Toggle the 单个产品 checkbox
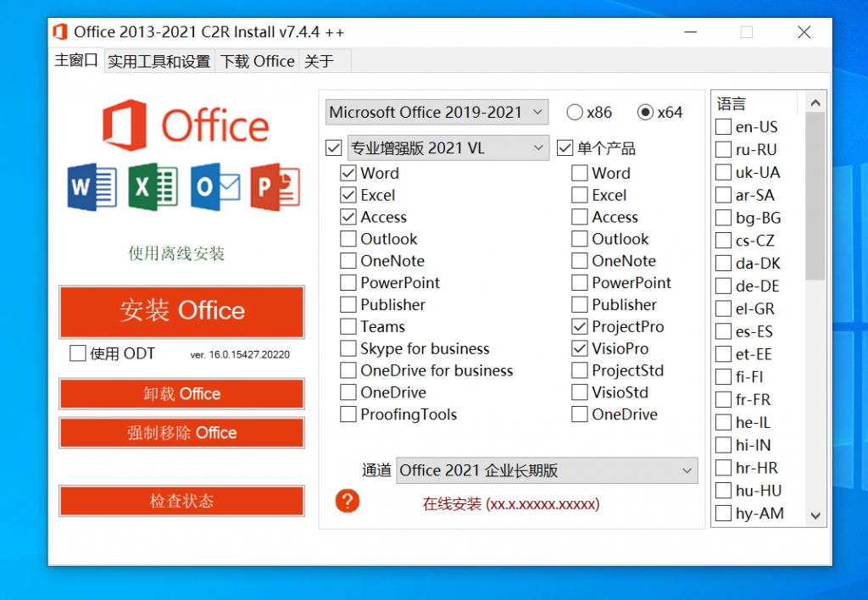Screen dimensions: 868x600 pos(565,147)
